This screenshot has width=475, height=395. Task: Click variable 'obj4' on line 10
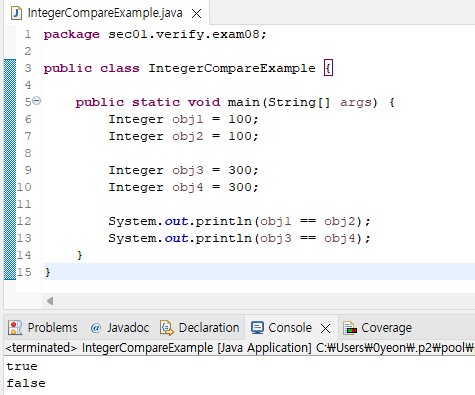coord(188,188)
